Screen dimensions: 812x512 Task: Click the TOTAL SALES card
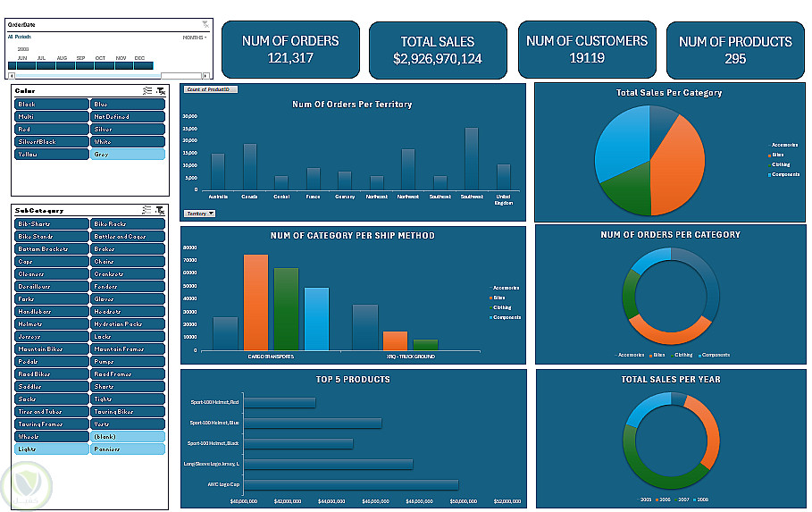point(438,50)
